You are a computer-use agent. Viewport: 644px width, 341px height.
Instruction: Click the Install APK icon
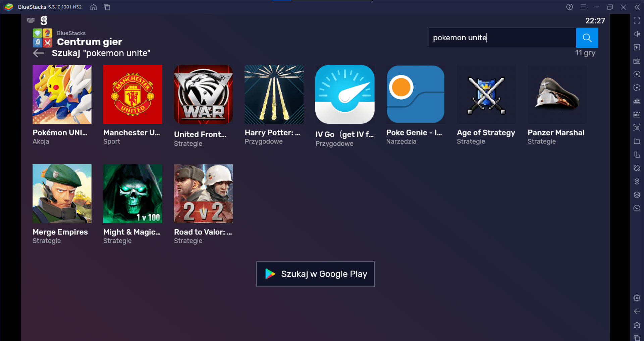coord(637,114)
